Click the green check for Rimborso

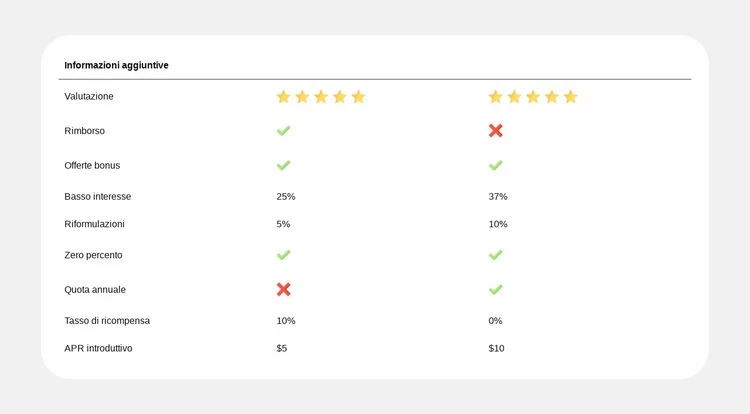(x=283, y=131)
